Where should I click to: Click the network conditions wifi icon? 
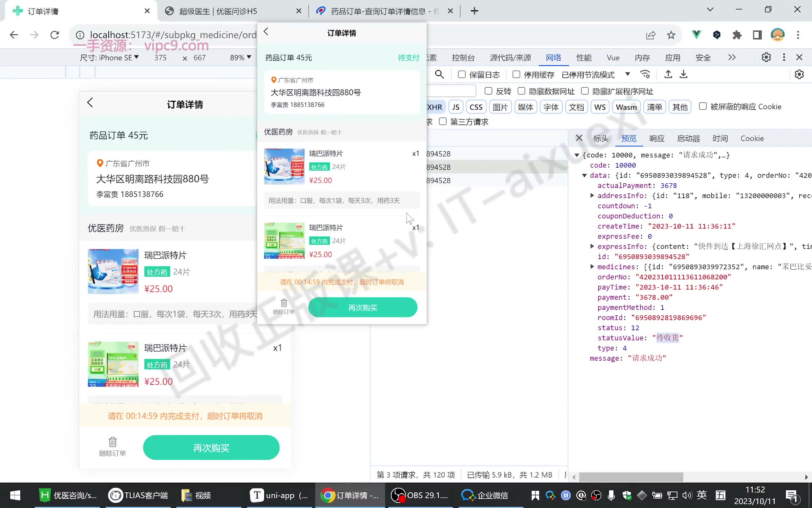tap(645, 75)
